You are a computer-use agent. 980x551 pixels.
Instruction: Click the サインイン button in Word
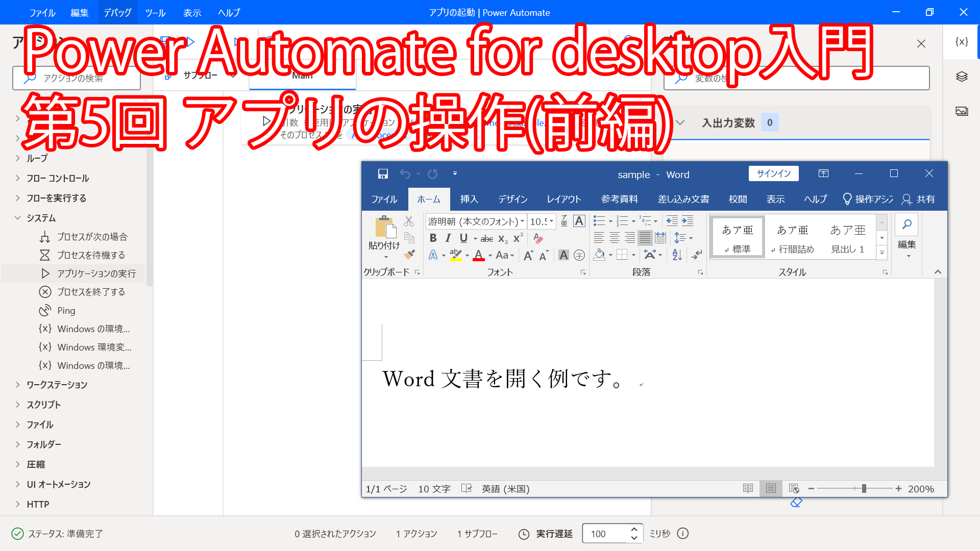point(774,173)
